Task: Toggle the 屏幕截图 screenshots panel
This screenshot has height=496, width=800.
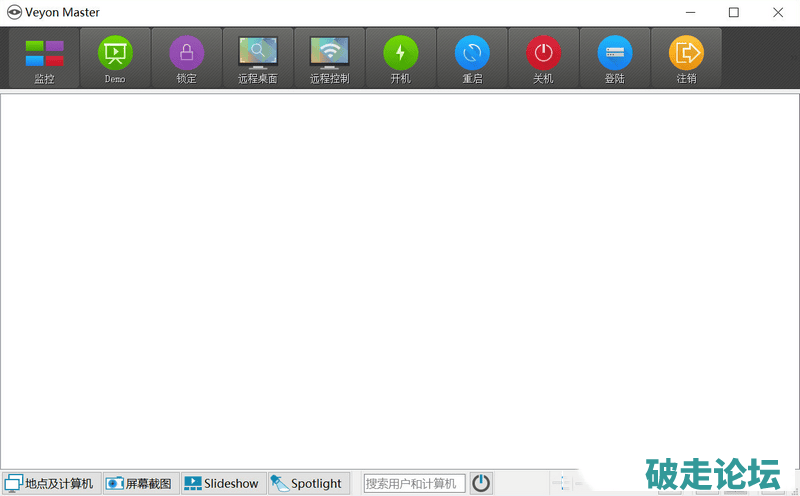Action: point(139,483)
